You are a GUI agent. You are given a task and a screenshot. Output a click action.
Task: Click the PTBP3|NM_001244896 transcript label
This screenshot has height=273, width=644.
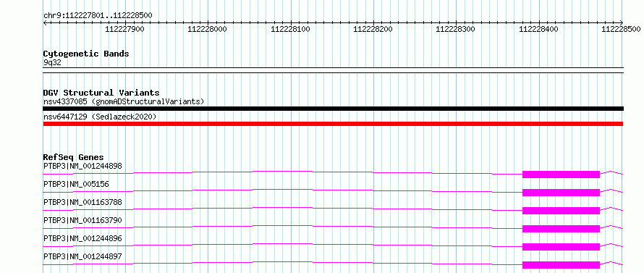(x=82, y=238)
